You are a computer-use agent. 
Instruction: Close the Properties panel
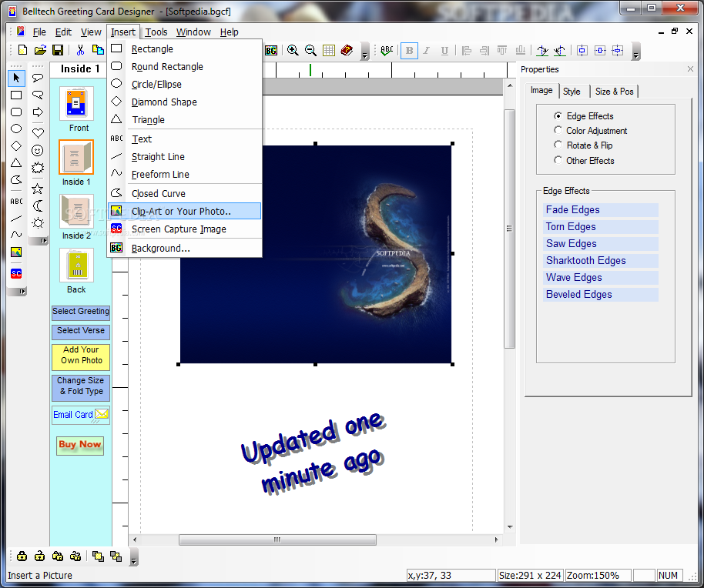690,69
